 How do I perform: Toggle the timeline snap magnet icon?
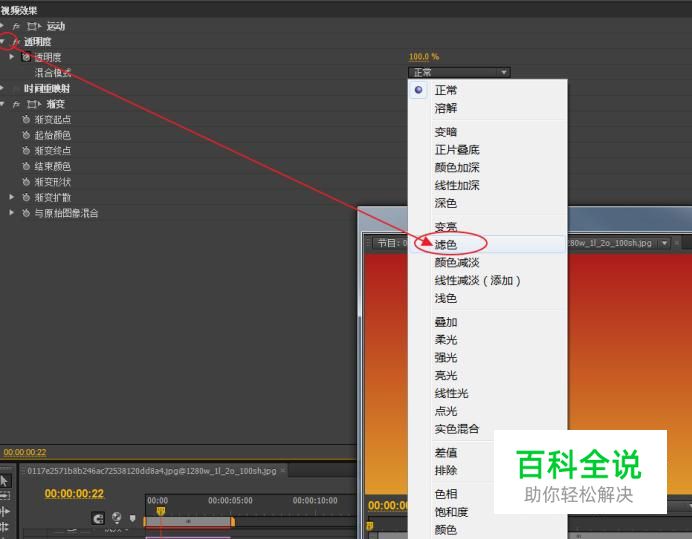[98, 518]
